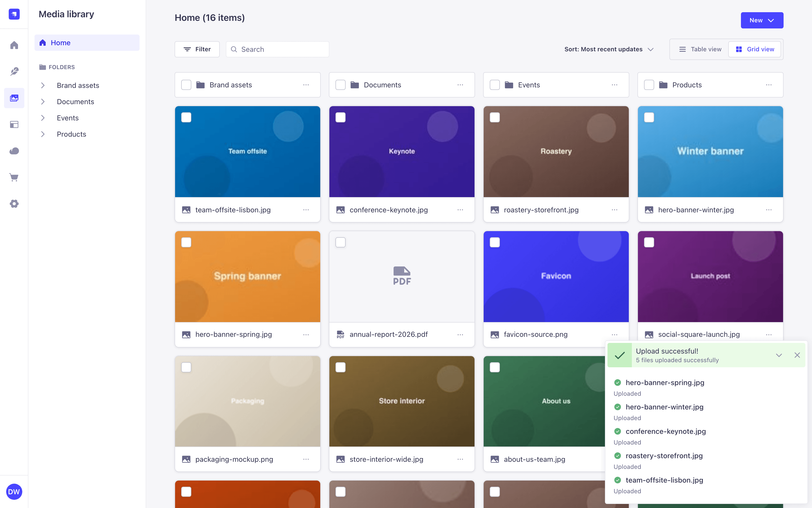Open the Products folder card

[710, 85]
